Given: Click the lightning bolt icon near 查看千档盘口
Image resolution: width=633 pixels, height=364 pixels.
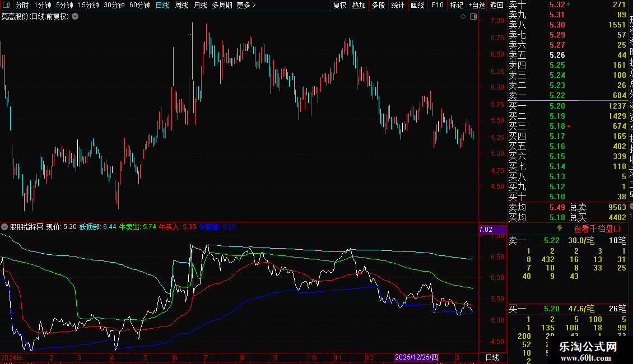Looking at the screenshot, I should click(560, 228).
